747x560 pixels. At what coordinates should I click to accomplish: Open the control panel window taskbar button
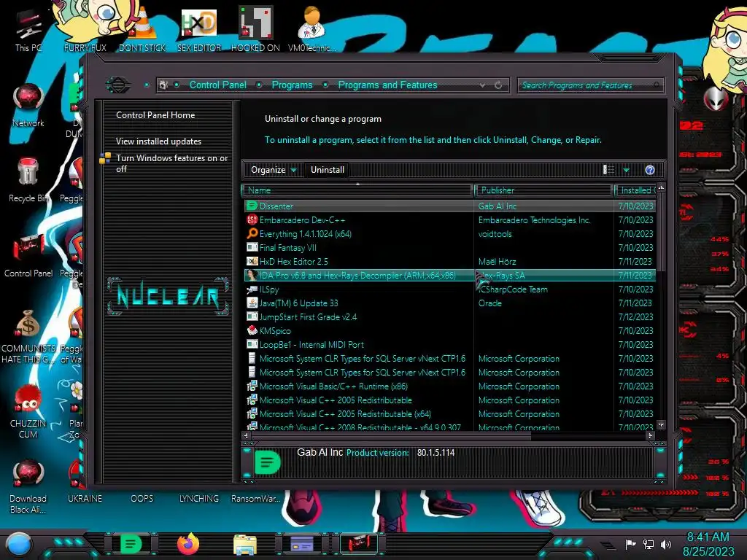pyautogui.click(x=359, y=544)
